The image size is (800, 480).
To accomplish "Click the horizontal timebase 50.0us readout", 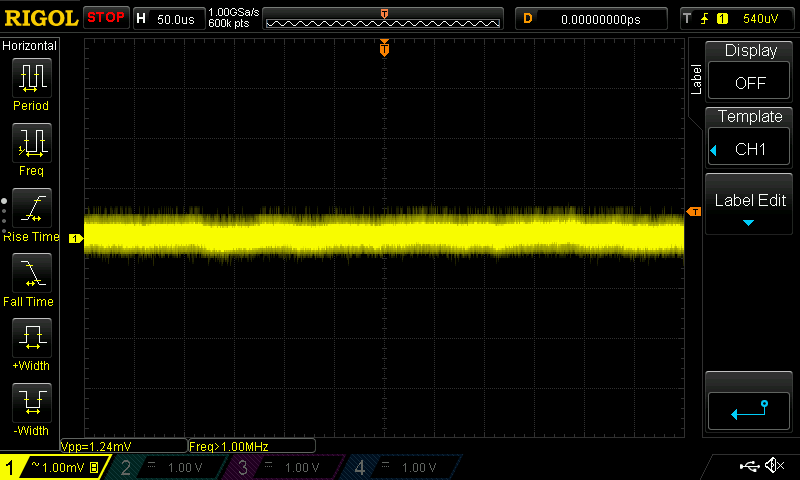I will tap(176, 19).
